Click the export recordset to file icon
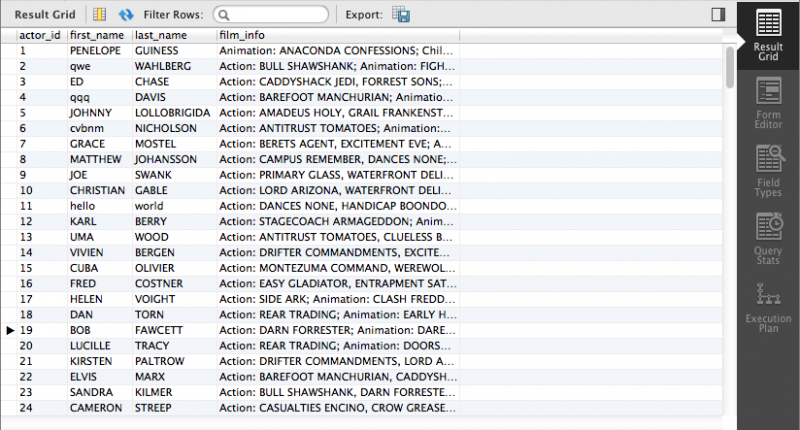The image size is (800, 430). [x=402, y=15]
